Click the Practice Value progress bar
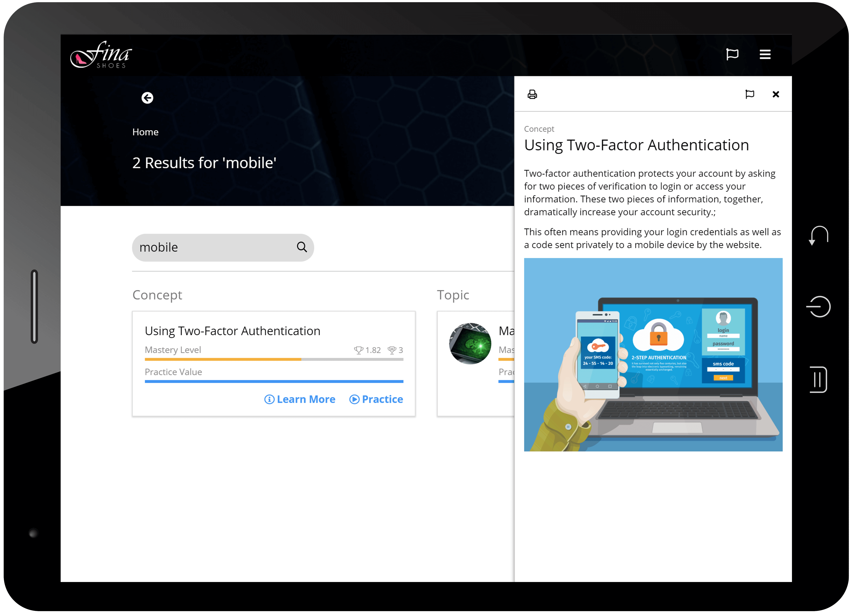Viewport: 853px width, 616px height. coord(274,382)
